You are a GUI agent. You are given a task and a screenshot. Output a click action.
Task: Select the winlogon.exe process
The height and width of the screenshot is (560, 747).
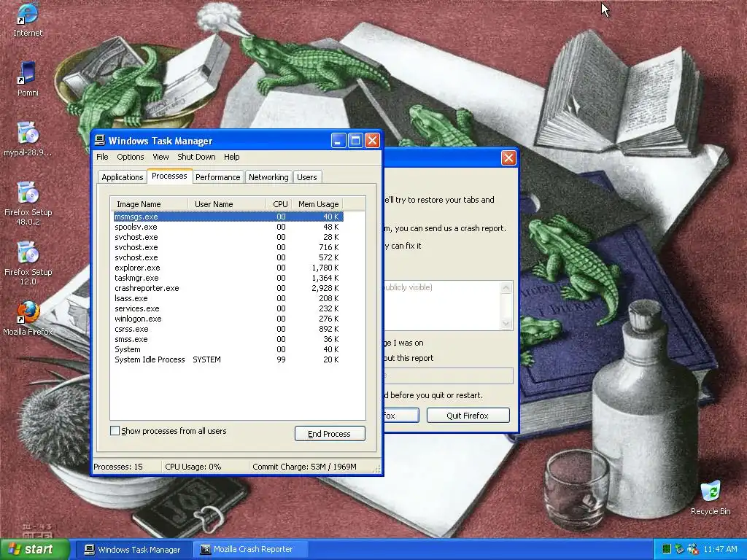tap(228, 319)
